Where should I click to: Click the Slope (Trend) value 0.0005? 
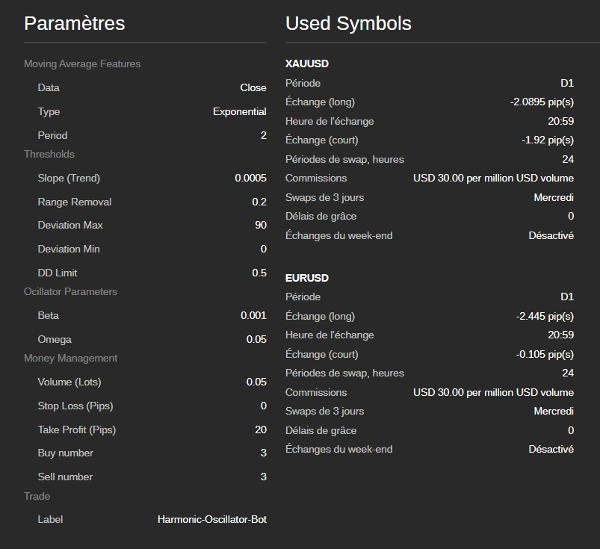click(x=250, y=178)
